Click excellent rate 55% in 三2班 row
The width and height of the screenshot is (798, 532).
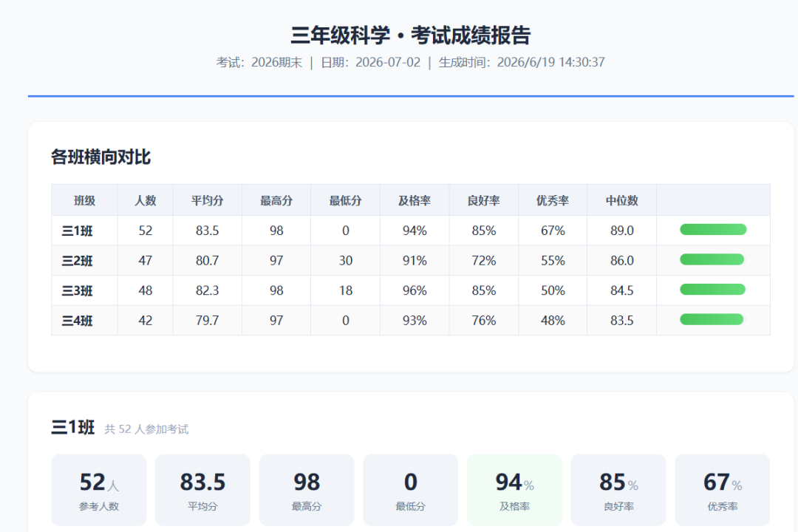pyautogui.click(x=553, y=261)
